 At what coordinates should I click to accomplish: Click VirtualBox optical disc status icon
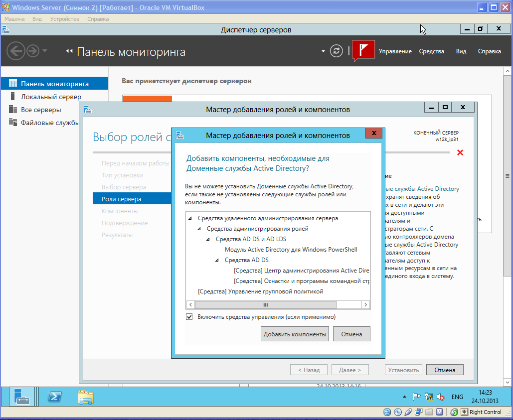(397, 412)
